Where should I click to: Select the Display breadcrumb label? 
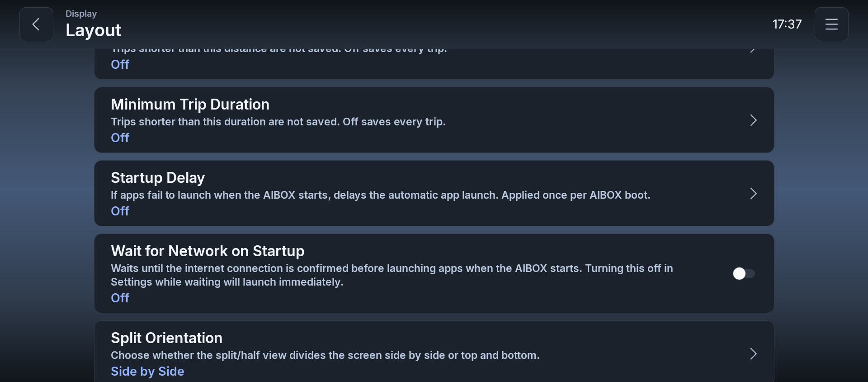81,14
